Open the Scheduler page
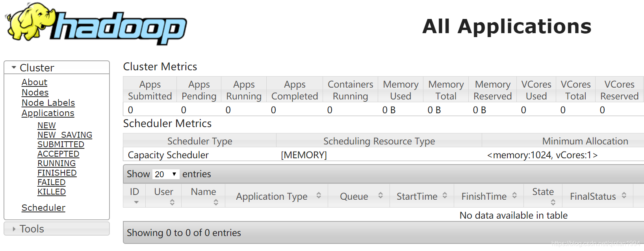This screenshot has width=644, height=251. pos(43,208)
